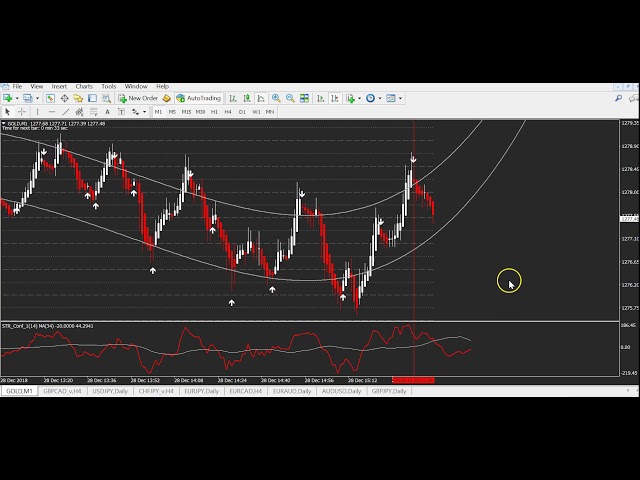The height and width of the screenshot is (480, 640).
Task: Switch timeframe to H4
Action: coord(228,112)
